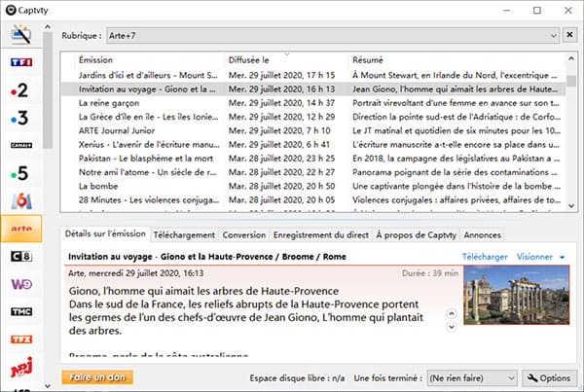This screenshot has width=584, height=392.
Task: Select the Arte channel icon
Action: click(21, 229)
